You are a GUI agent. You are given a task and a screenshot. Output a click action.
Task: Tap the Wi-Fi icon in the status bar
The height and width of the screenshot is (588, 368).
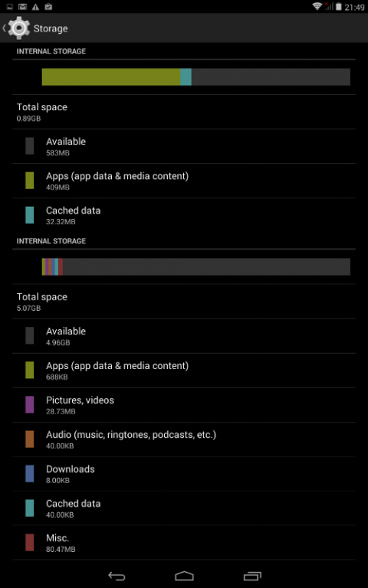coord(317,6)
